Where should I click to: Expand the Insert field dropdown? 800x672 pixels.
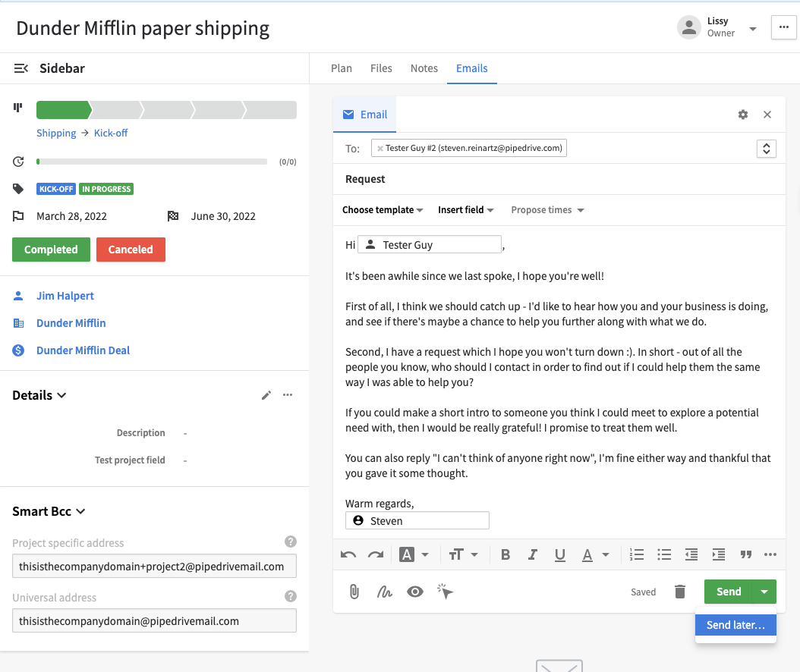pos(465,209)
